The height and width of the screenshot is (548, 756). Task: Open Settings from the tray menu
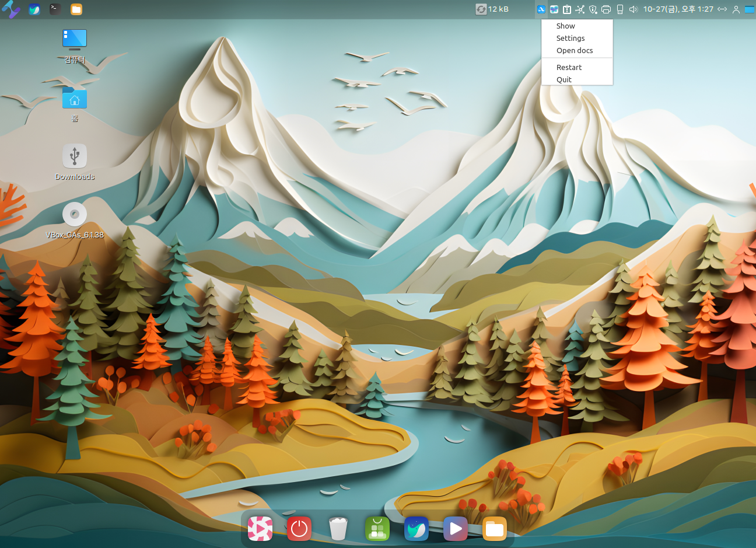(x=570, y=38)
